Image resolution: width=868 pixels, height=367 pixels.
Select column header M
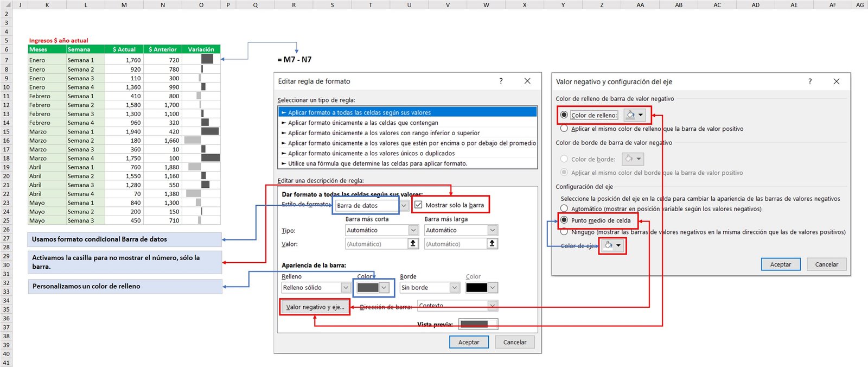click(124, 5)
